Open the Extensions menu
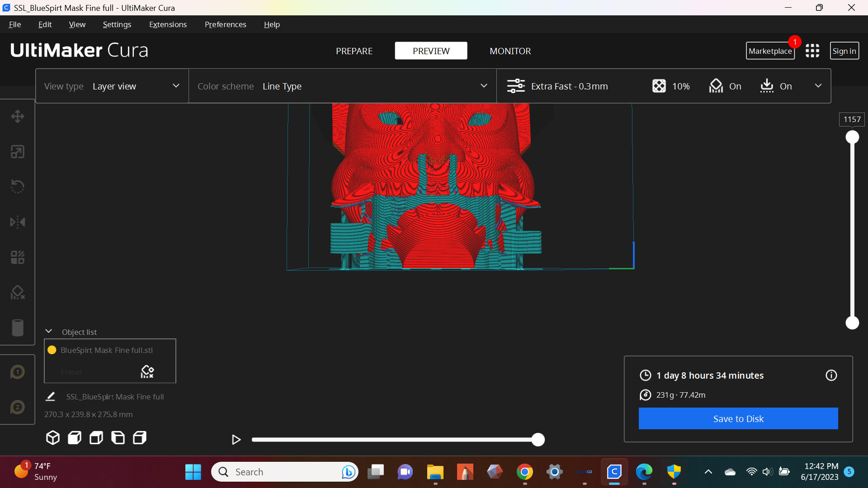 [x=168, y=24]
